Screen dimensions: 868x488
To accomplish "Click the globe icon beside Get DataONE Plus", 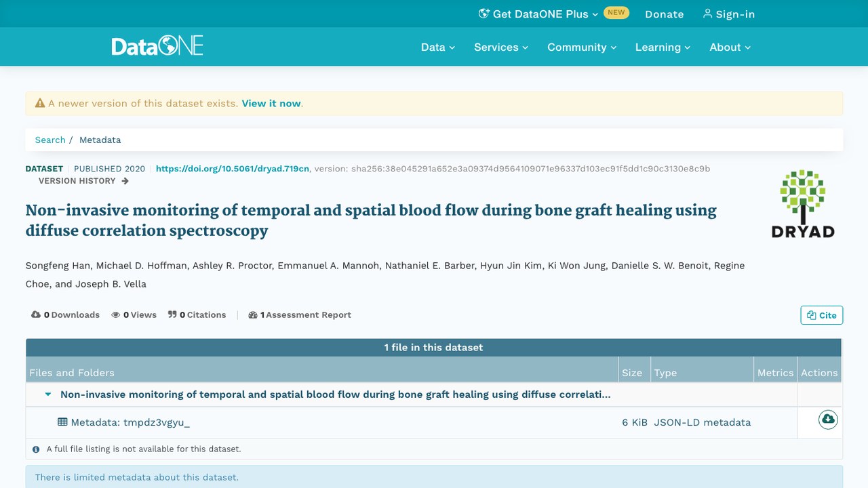I will (484, 14).
